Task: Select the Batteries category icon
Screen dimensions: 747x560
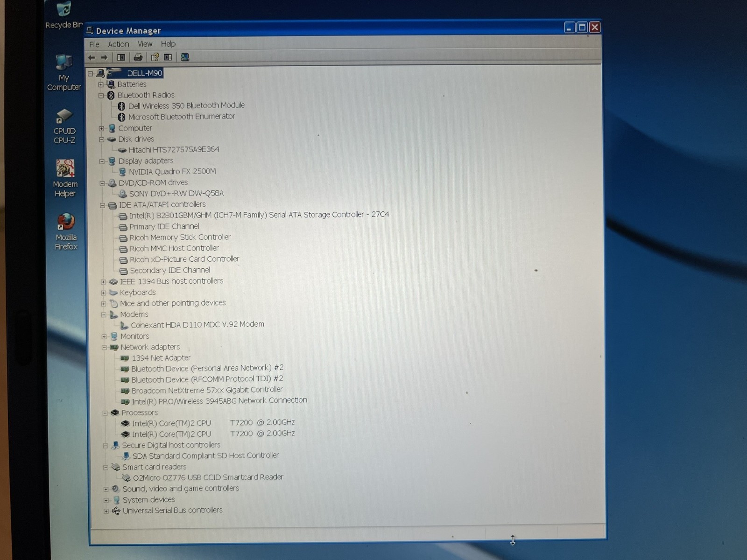Action: coord(111,84)
